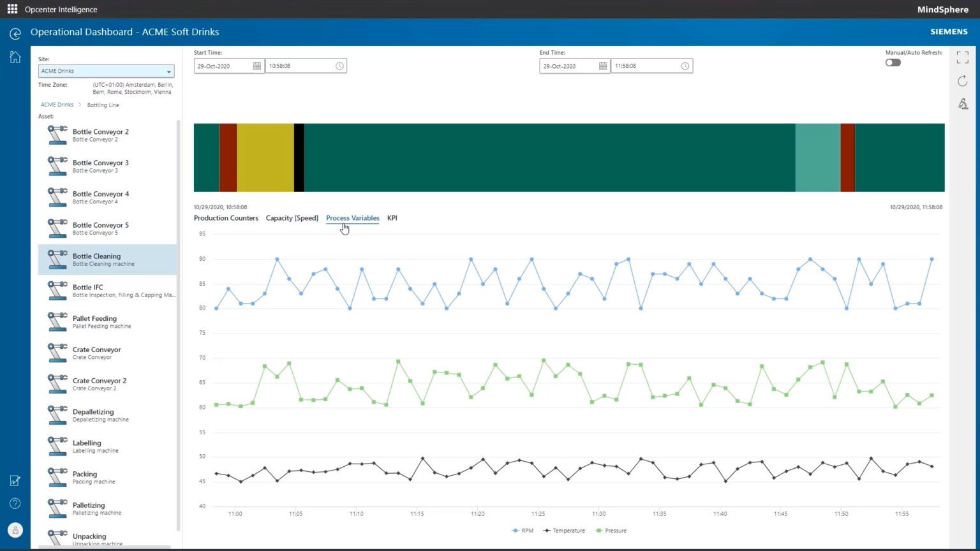Refresh the dashboard with the circular refresh icon
The width and height of the screenshot is (980, 551).
pos(962,80)
